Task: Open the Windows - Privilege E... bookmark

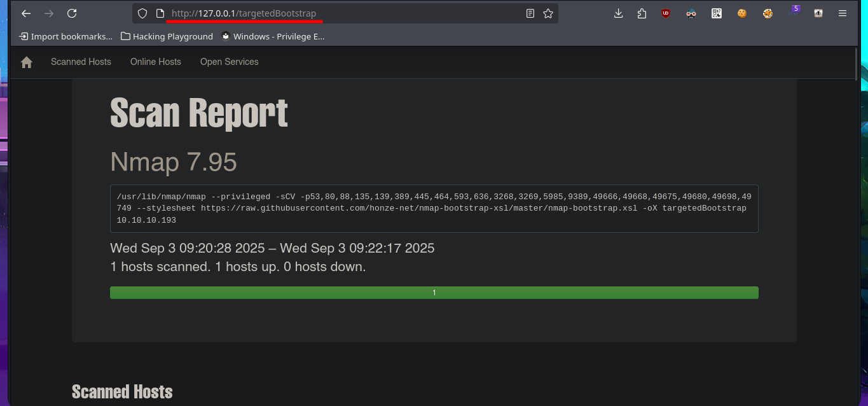Action: click(272, 36)
